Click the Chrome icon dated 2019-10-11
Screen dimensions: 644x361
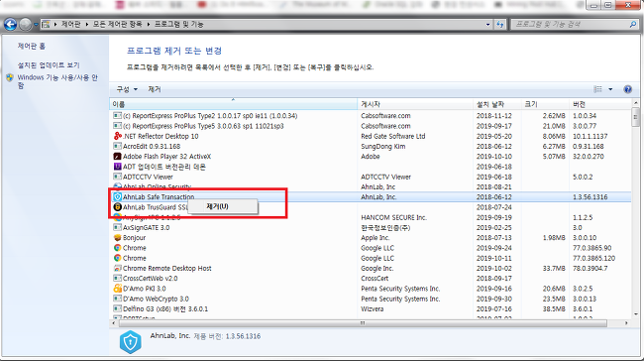pyautogui.click(x=118, y=258)
